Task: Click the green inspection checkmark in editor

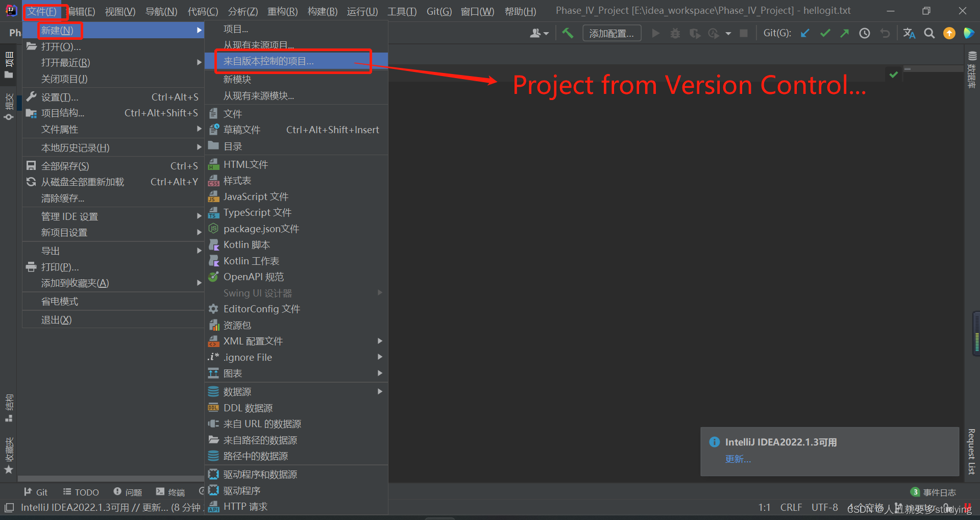Action: coord(893,75)
